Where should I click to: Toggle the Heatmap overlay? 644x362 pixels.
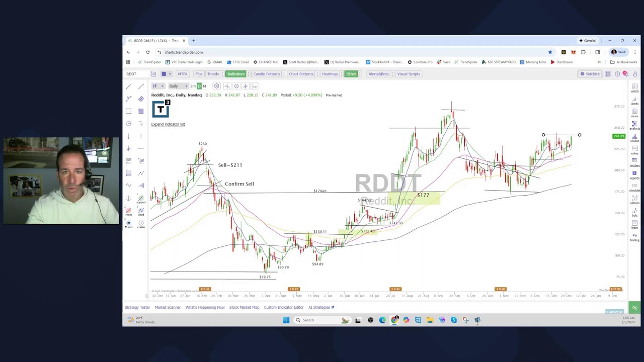tap(330, 74)
